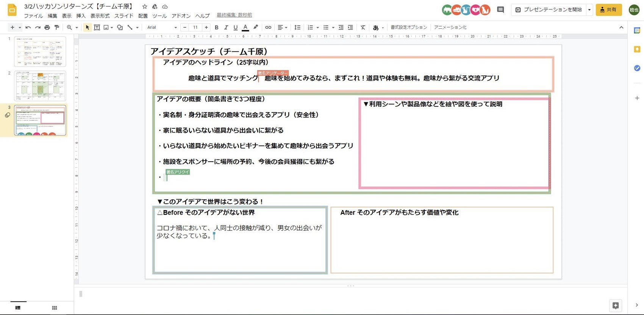This screenshot has height=315, width=644.
Task: Click the bulleted list icon
Action: [326, 27]
